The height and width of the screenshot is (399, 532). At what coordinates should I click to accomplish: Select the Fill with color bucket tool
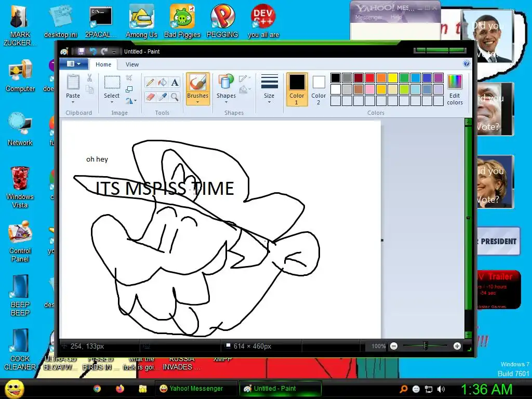click(x=162, y=83)
